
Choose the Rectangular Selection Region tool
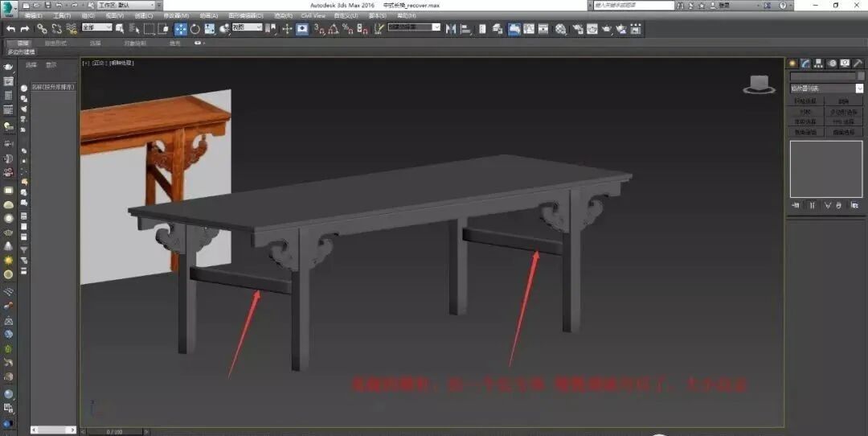coord(149,29)
